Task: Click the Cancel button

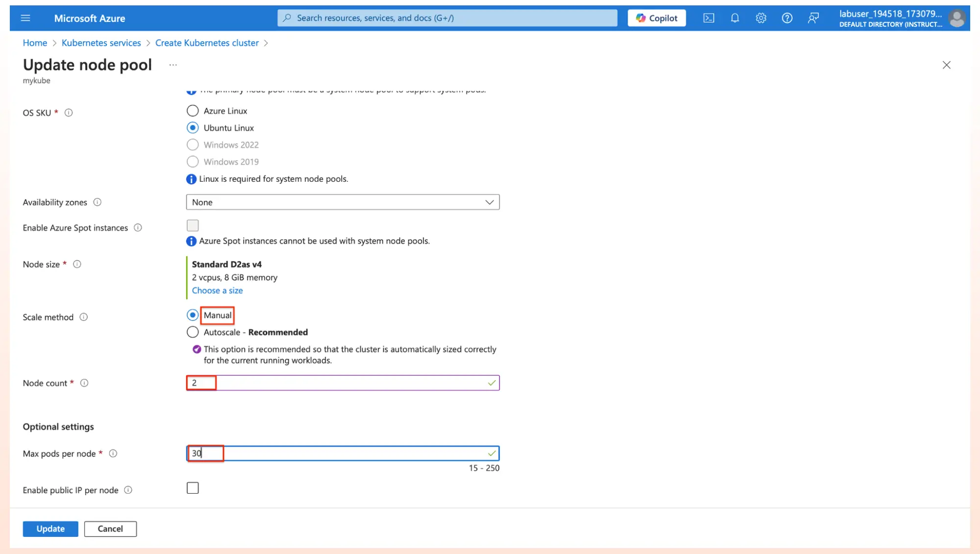Action: point(110,529)
